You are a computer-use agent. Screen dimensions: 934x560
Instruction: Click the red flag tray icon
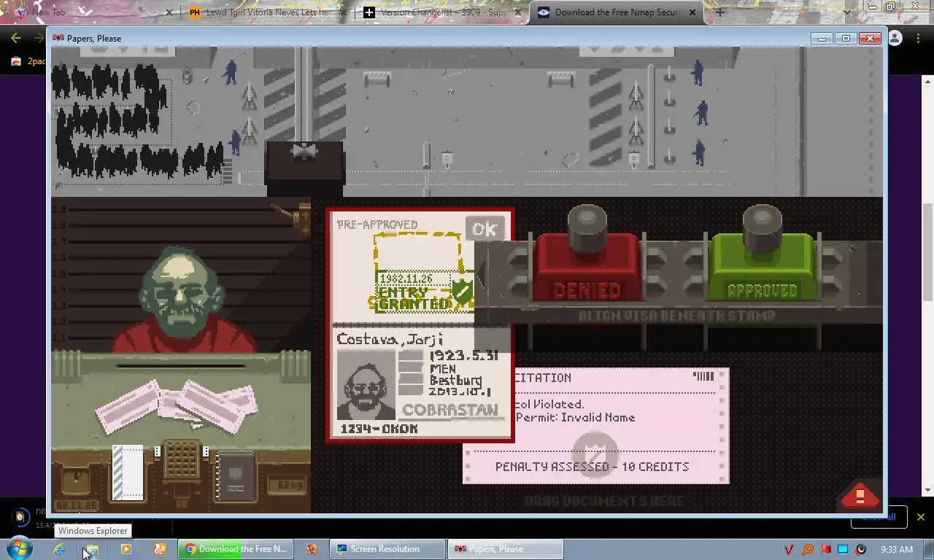click(825, 549)
